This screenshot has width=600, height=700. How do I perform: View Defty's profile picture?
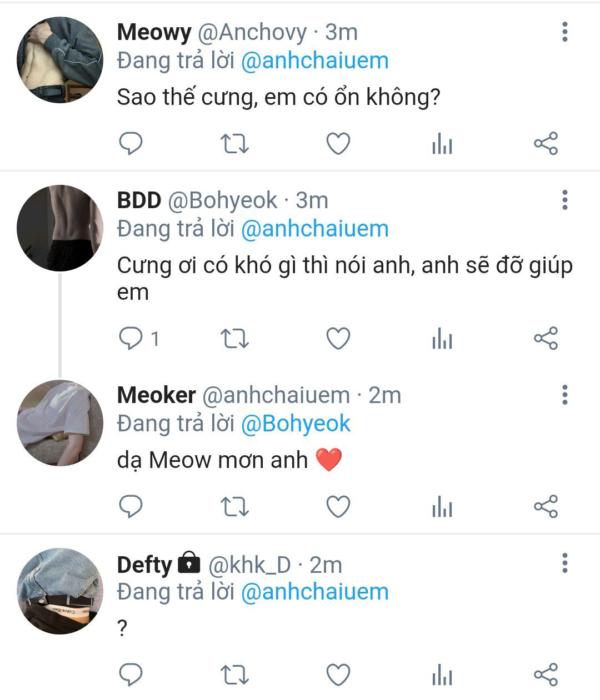pyautogui.click(x=60, y=591)
